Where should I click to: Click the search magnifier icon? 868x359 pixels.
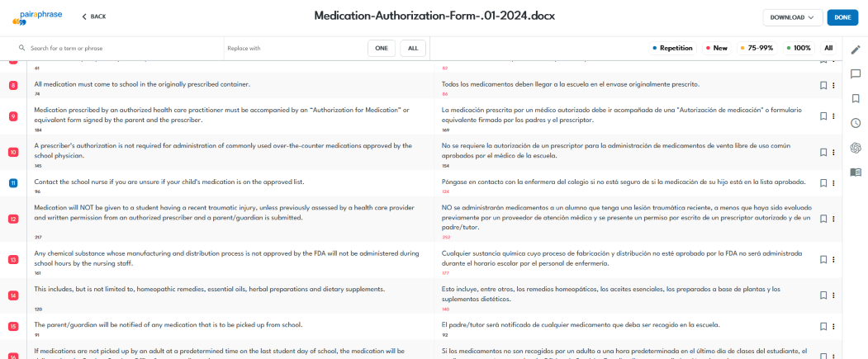tap(22, 48)
